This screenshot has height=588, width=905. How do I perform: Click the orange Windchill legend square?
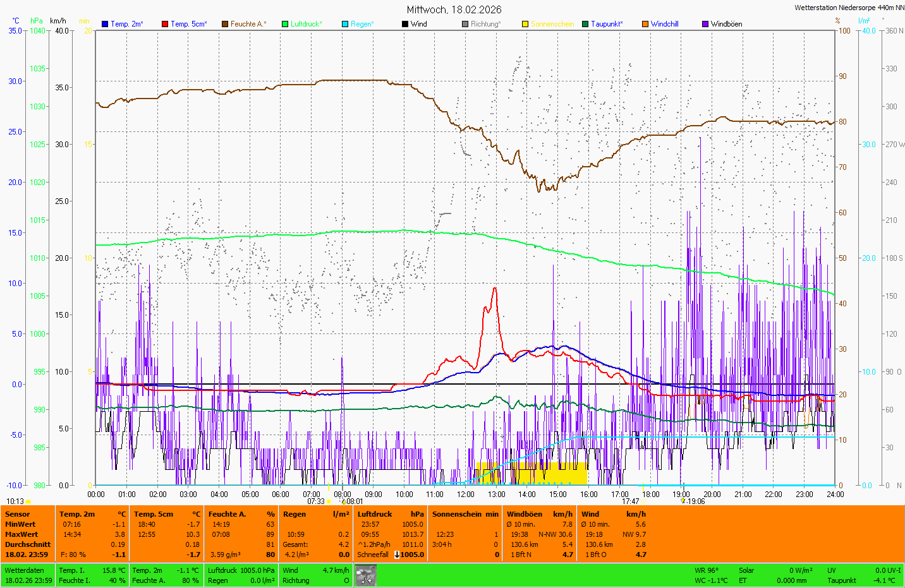point(645,24)
